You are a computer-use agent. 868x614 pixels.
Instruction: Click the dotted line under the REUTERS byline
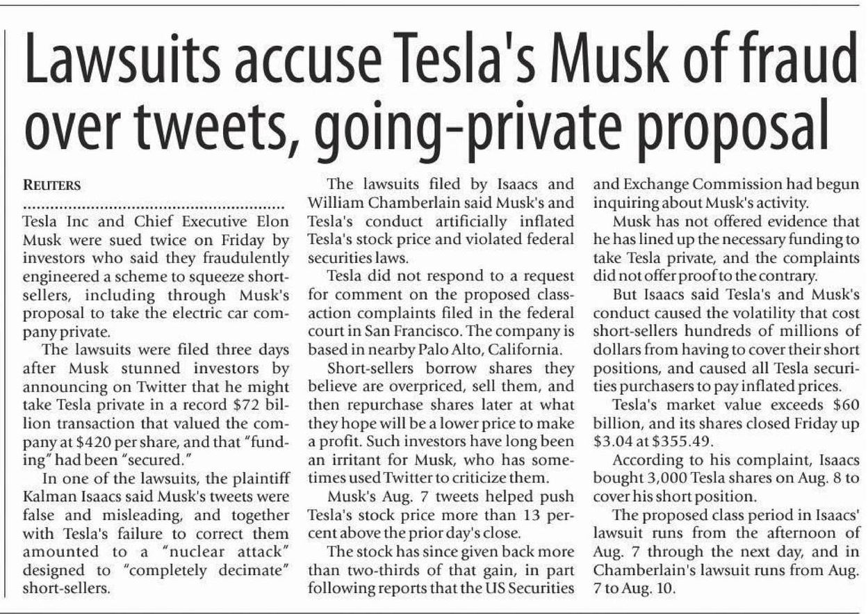(154, 207)
